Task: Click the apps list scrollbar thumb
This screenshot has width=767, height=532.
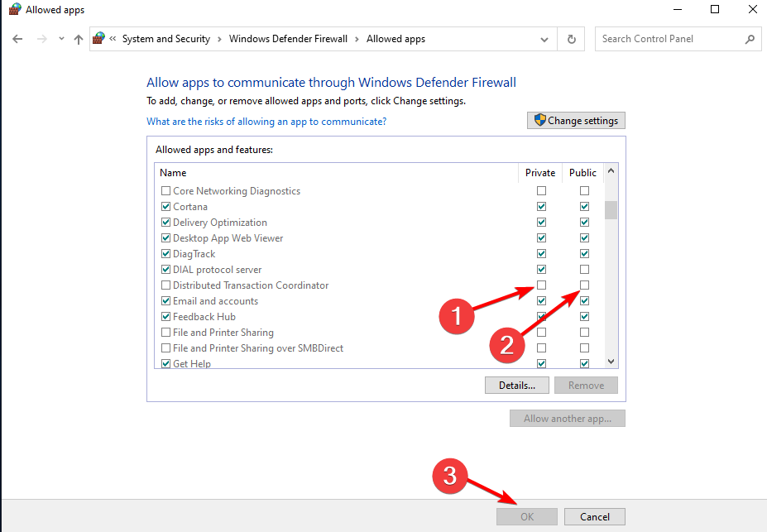Action: coord(611,210)
